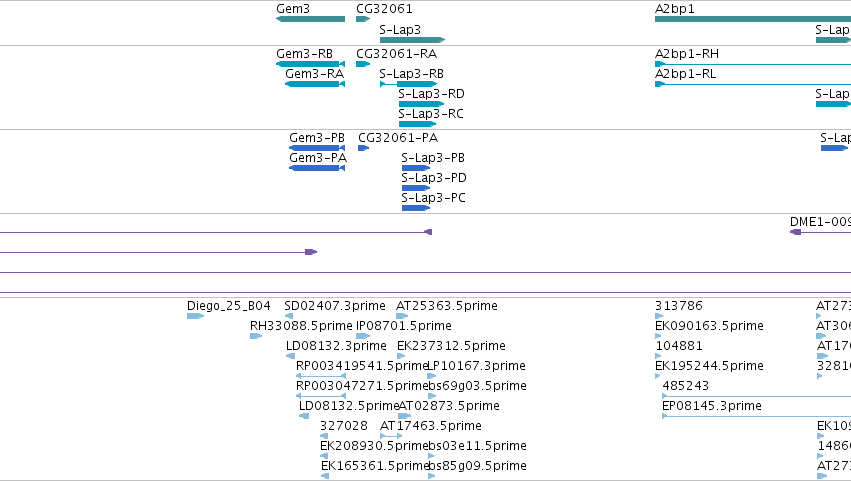Open the Gem3-RB transcript
The height and width of the screenshot is (481, 851).
tap(310, 64)
